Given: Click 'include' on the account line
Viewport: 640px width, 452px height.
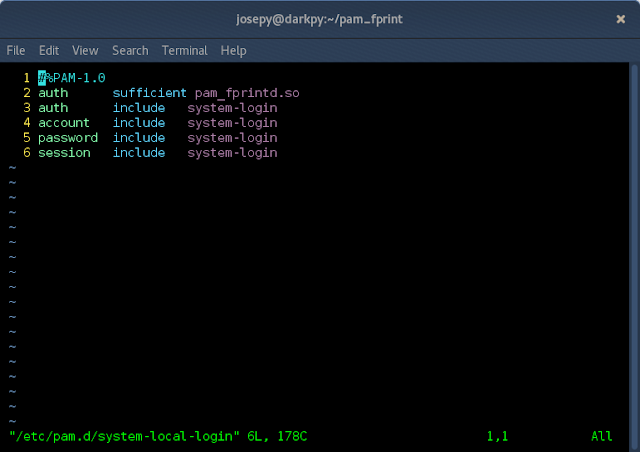Looking at the screenshot, I should pyautogui.click(x=139, y=122).
